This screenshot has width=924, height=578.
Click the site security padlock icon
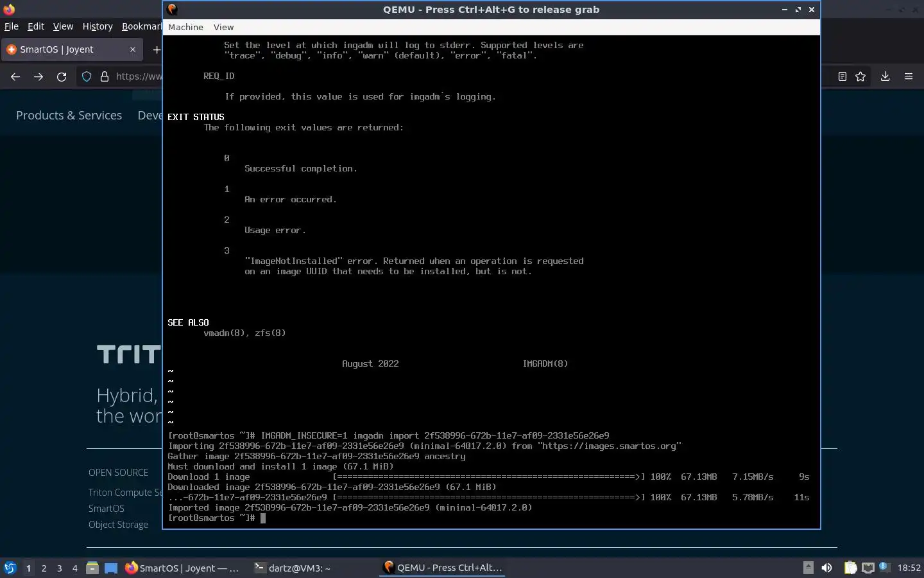coord(105,76)
